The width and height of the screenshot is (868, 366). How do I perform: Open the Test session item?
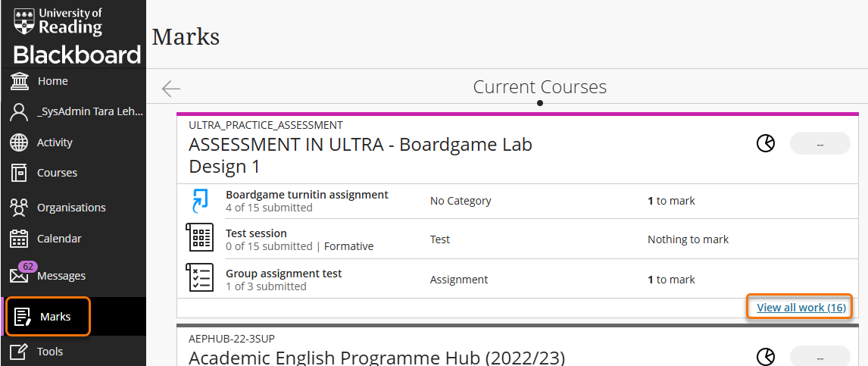256,233
